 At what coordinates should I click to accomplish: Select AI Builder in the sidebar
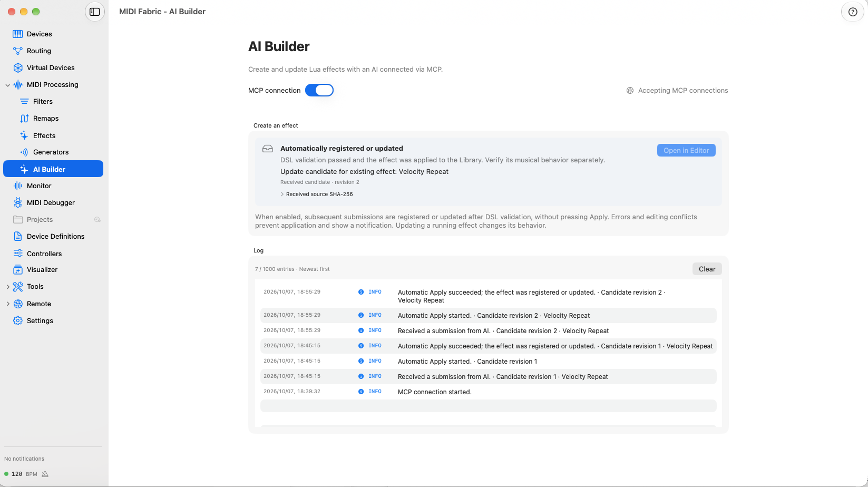[53, 169]
